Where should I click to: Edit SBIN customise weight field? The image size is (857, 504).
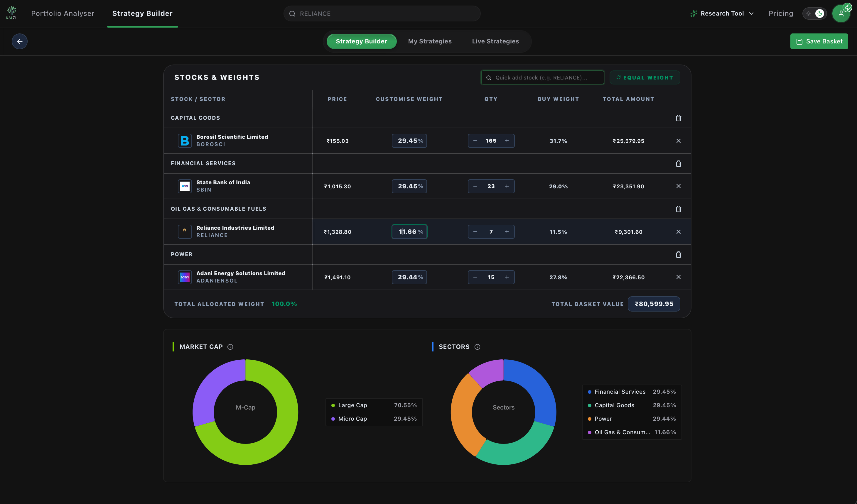coord(409,186)
